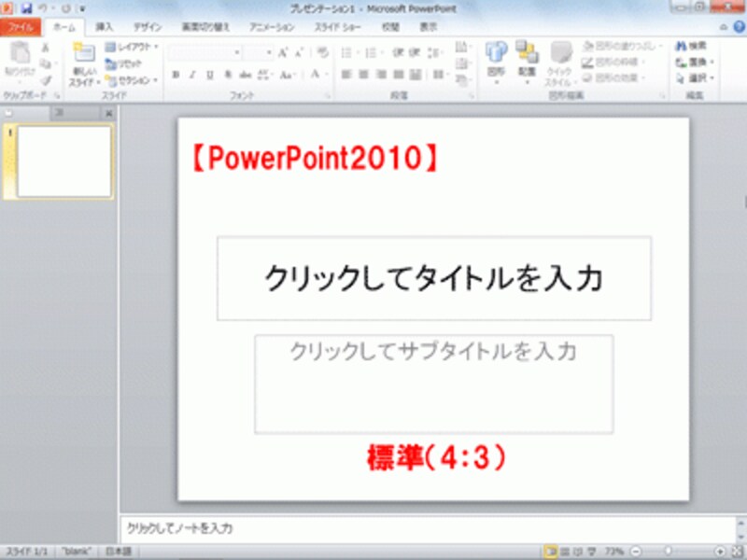Open the 選択 (Select) dropdown
This screenshot has width=747, height=560.
pos(695,78)
